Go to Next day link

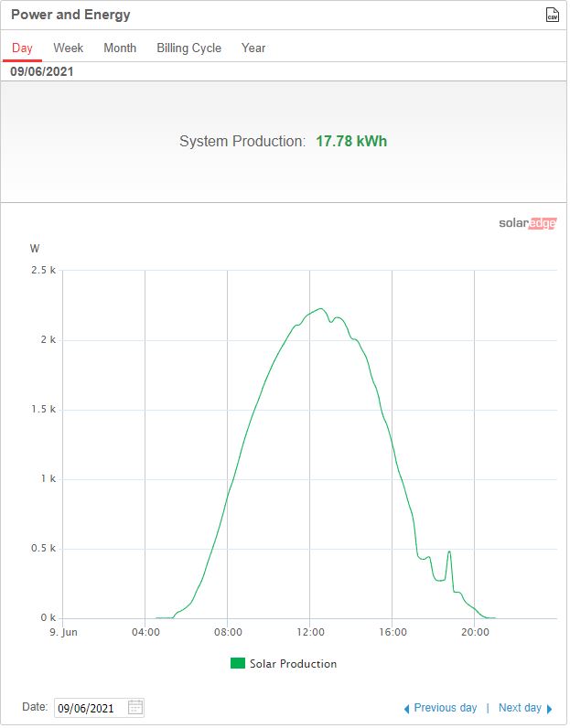pos(522,710)
